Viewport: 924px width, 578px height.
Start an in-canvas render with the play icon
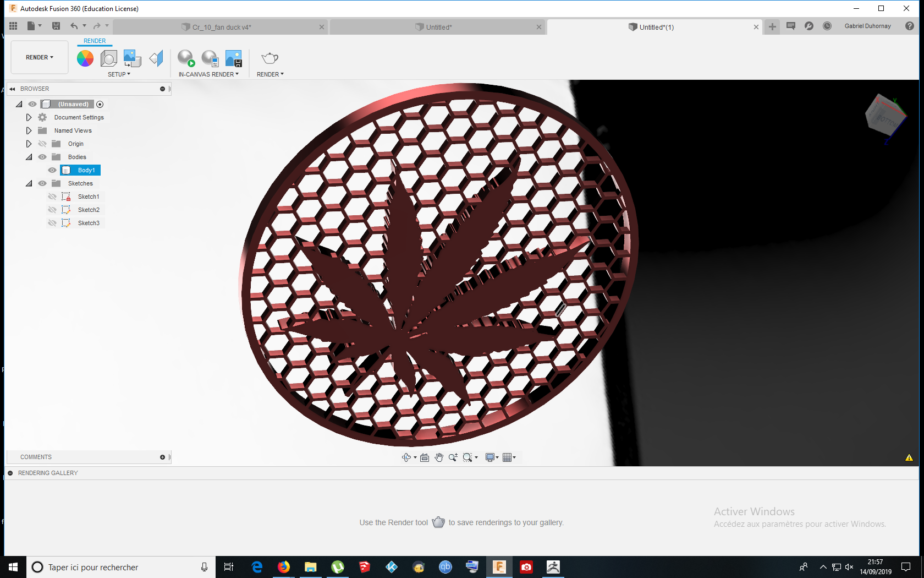(185, 58)
